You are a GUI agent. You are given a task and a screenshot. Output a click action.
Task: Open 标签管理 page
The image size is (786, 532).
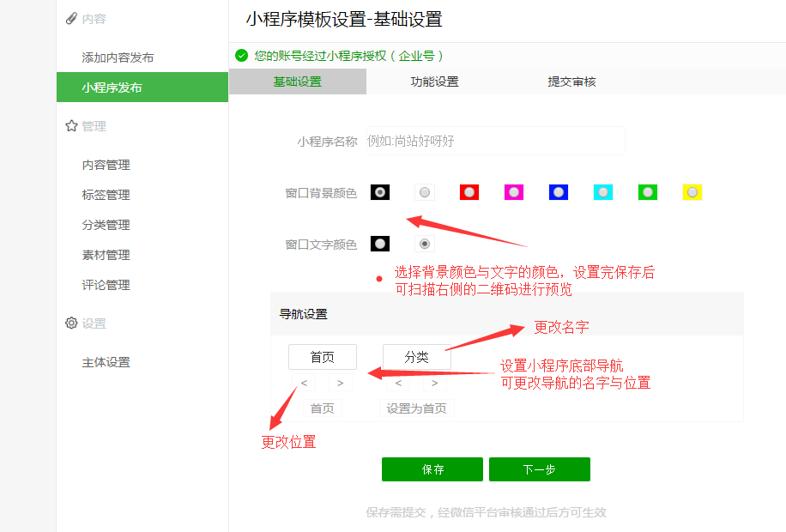click(x=106, y=195)
